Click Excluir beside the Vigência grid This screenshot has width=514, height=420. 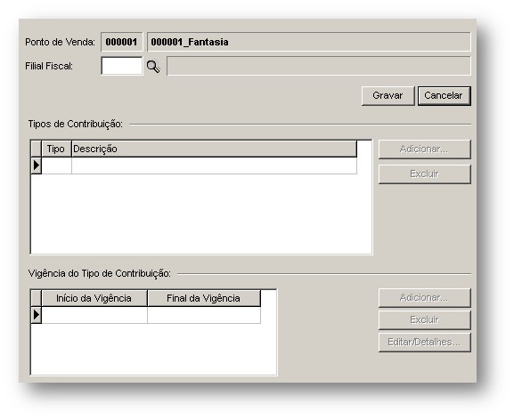pos(425,319)
